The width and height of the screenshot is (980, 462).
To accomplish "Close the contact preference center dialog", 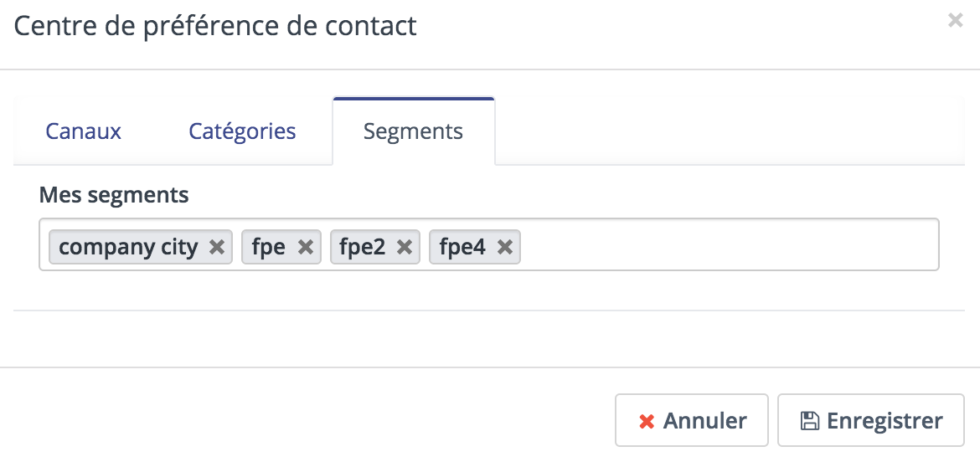I will (x=955, y=21).
